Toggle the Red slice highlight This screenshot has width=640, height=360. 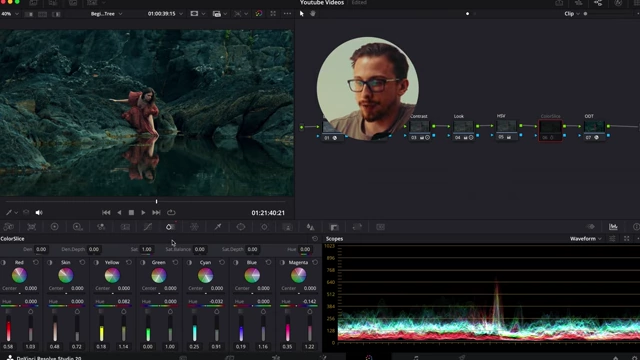tap(3, 262)
